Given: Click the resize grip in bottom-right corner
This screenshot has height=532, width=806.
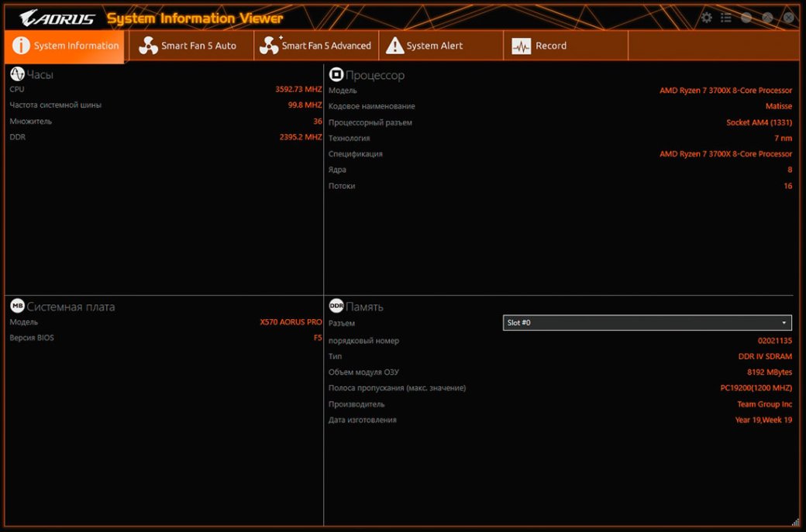Looking at the screenshot, I should tap(795, 521).
